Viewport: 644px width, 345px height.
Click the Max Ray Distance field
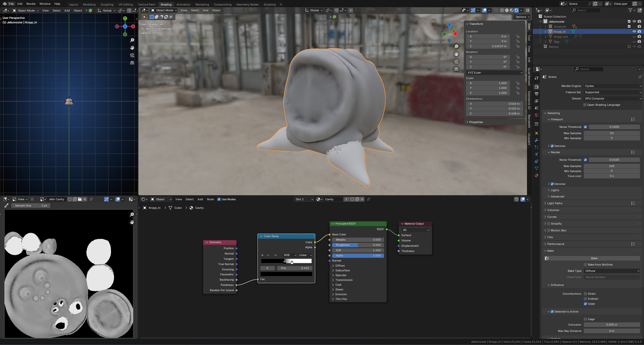(x=611, y=331)
